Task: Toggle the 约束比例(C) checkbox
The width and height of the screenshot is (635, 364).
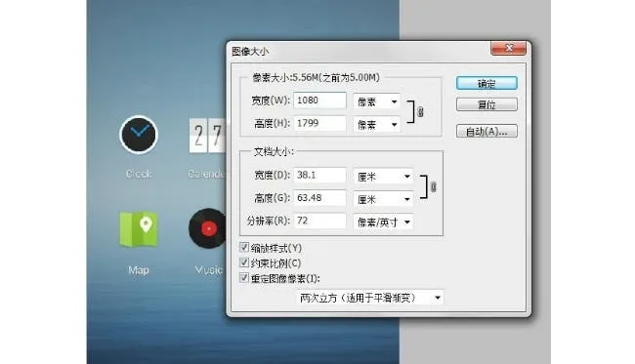Action: click(244, 263)
